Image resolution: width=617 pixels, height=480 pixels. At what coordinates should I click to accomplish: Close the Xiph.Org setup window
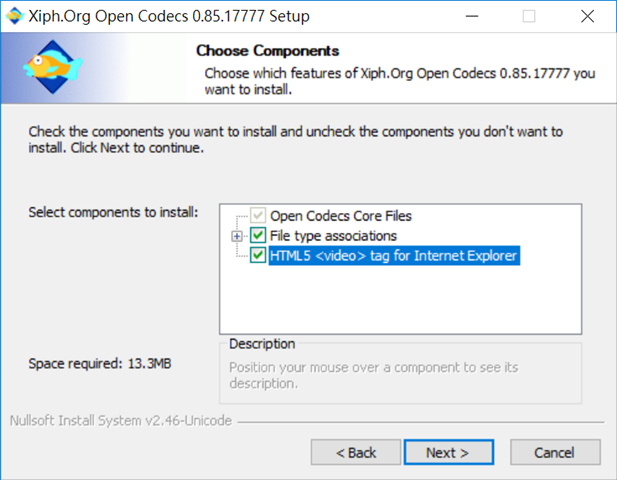pos(587,16)
